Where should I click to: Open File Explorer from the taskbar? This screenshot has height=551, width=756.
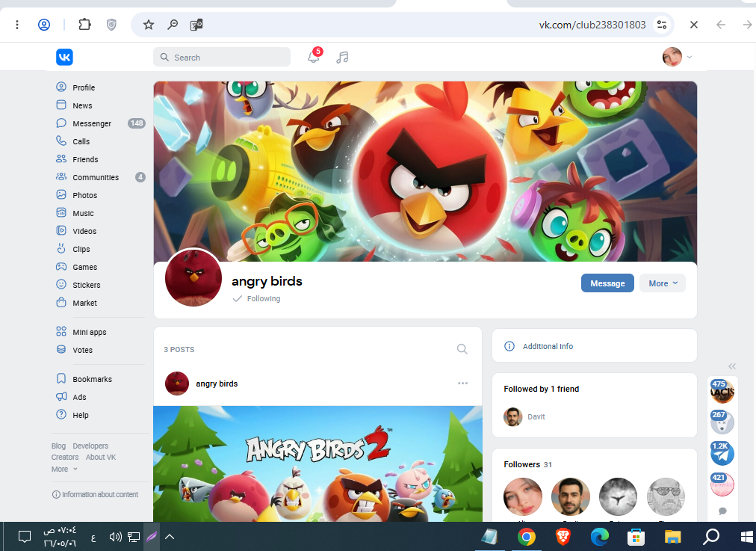pos(672,537)
